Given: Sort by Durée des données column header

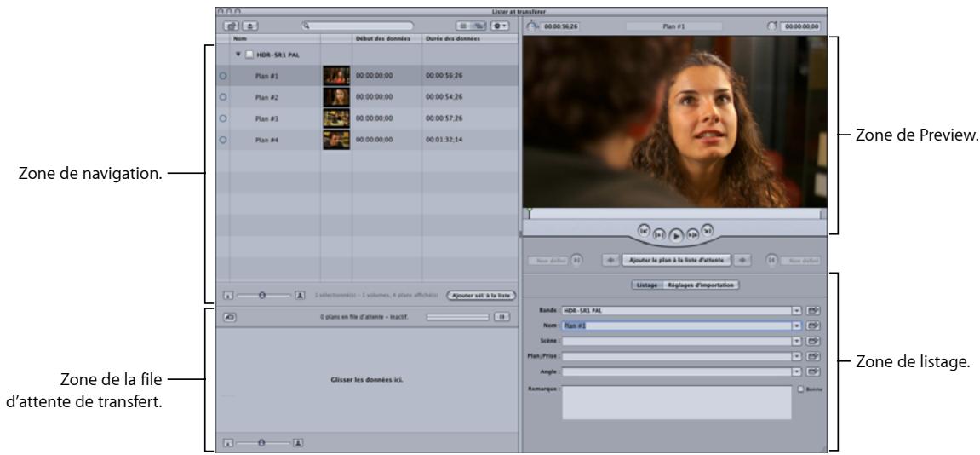Looking at the screenshot, I should [x=469, y=39].
